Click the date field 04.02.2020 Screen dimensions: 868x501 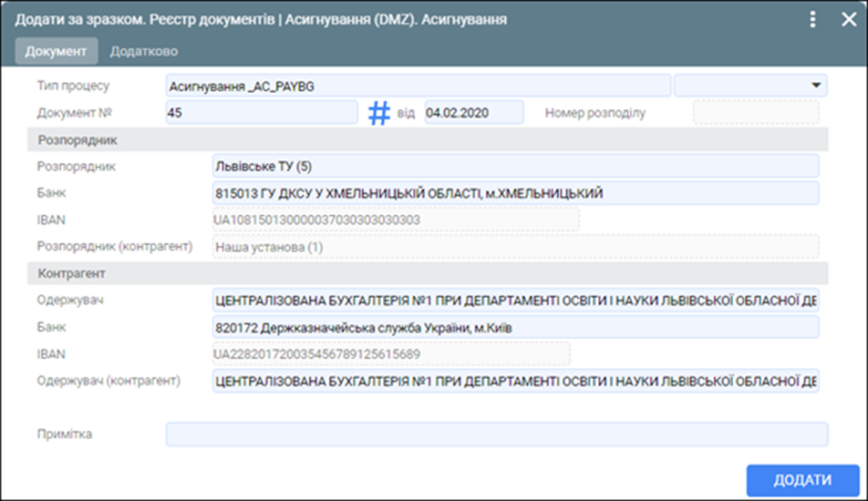tap(474, 112)
